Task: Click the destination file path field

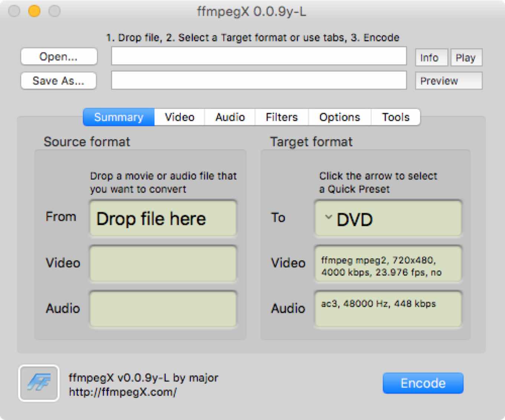Action: pos(259,81)
